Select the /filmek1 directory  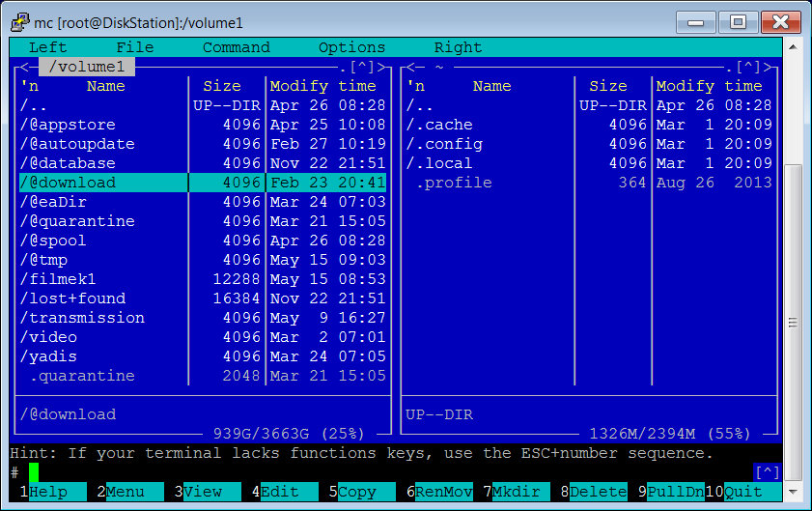click(x=203, y=279)
